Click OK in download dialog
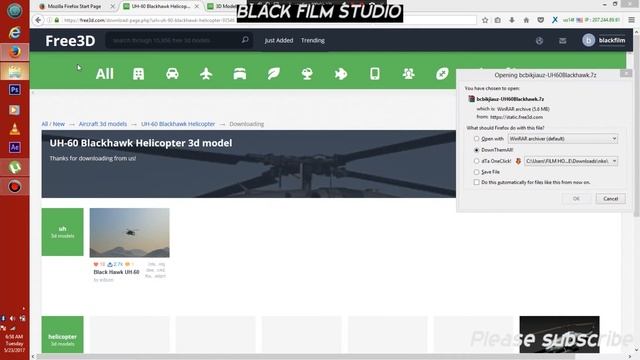 tap(576, 198)
